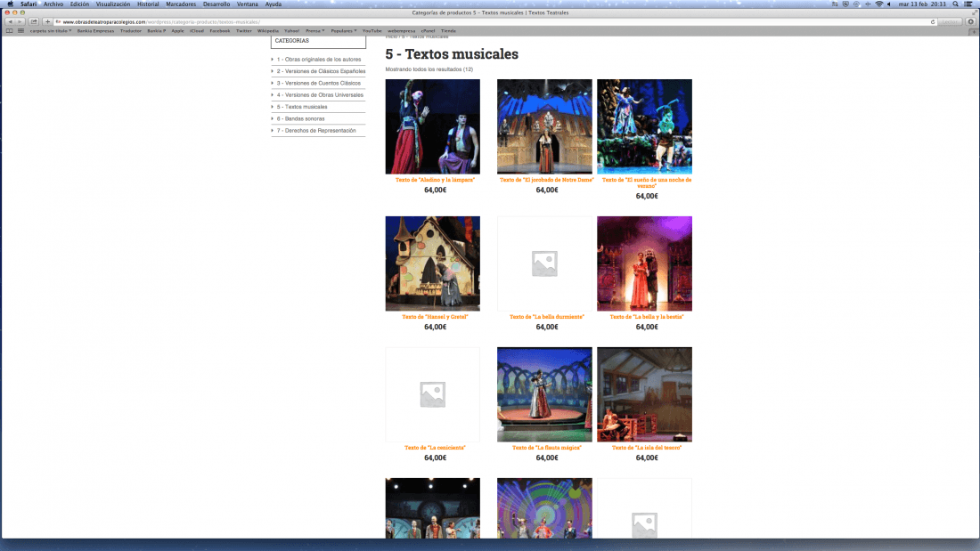Open the Apple menu
This screenshot has width=980, height=551.
pos(10,4)
